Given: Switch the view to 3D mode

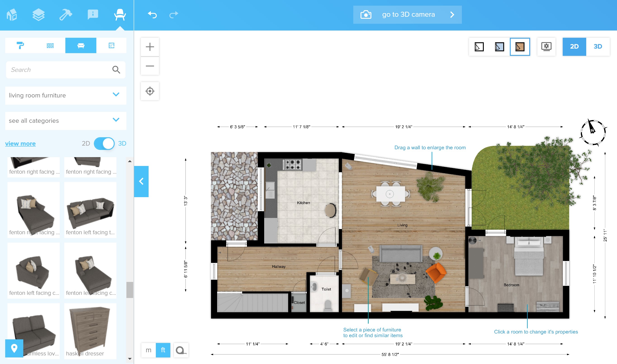Looking at the screenshot, I should 598,47.
